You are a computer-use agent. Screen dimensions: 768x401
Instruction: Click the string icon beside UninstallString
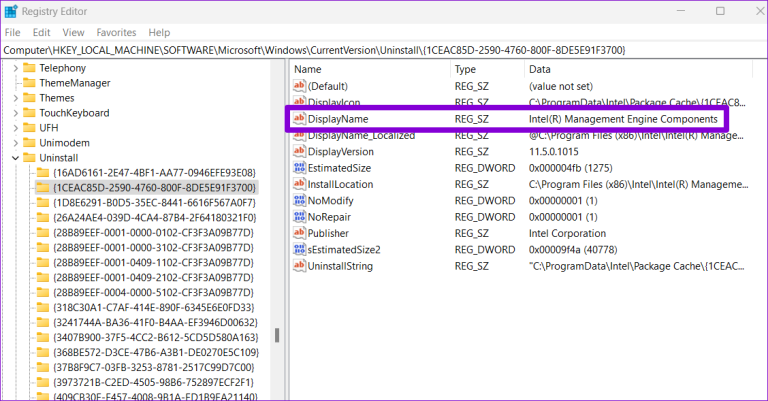pyautogui.click(x=298, y=265)
